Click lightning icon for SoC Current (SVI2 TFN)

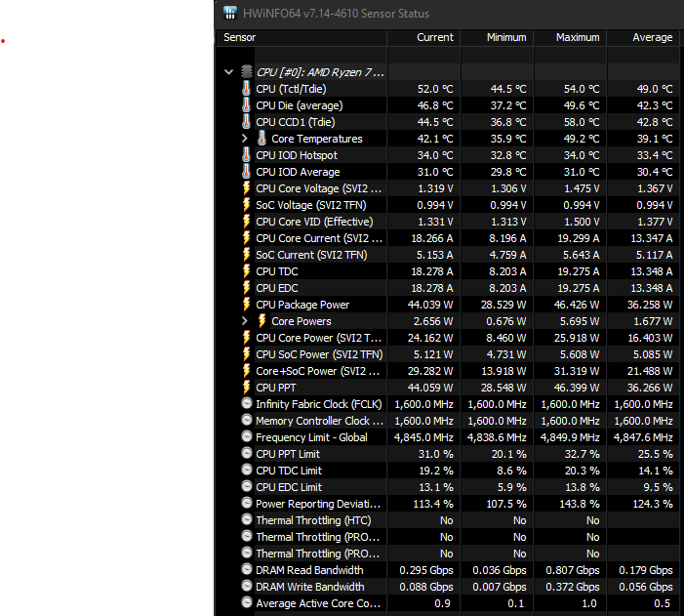tap(247, 255)
